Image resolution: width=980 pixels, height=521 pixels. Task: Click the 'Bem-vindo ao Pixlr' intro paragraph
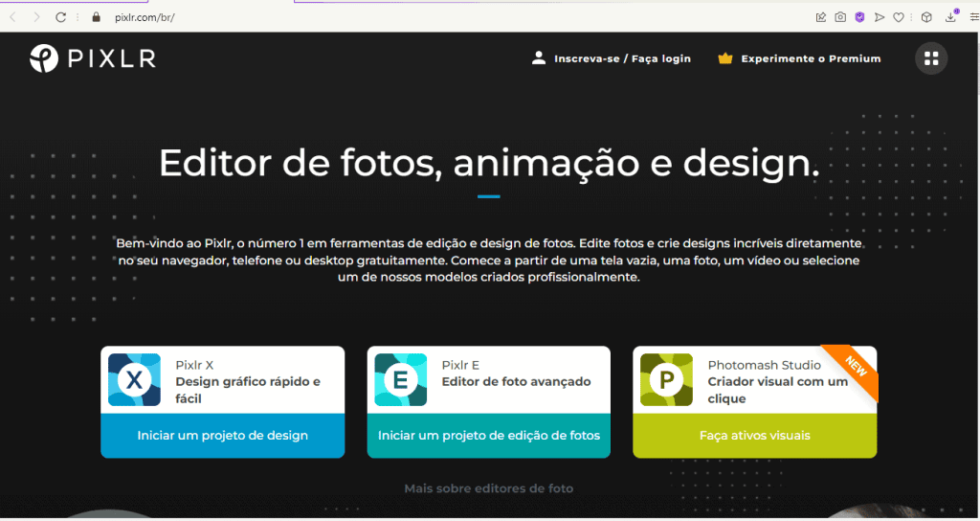click(489, 260)
